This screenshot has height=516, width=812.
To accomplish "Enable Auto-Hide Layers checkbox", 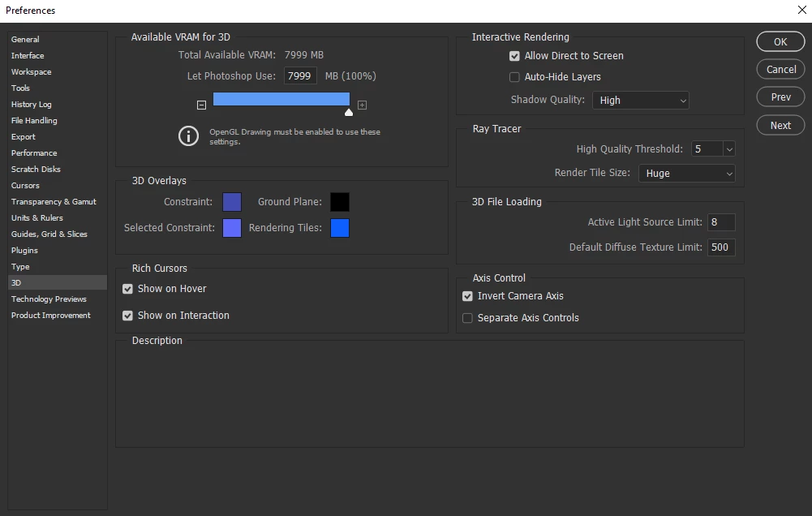I will point(514,77).
